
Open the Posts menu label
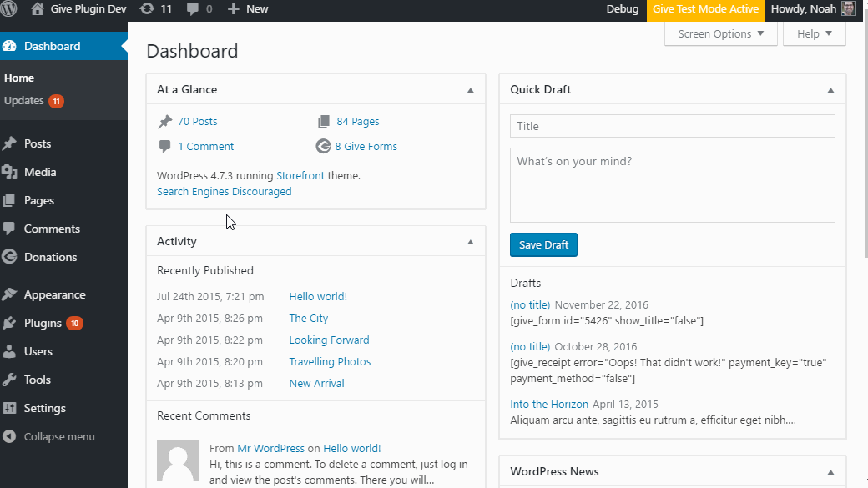[38, 143]
